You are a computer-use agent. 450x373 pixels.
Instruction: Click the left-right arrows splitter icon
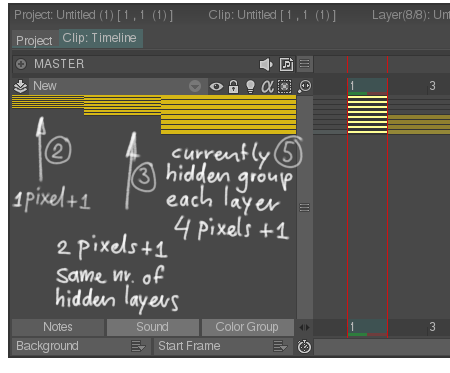click(304, 328)
